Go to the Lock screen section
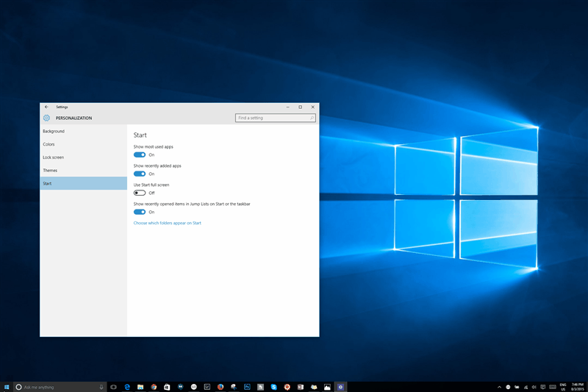The image size is (588, 392). pos(53,157)
